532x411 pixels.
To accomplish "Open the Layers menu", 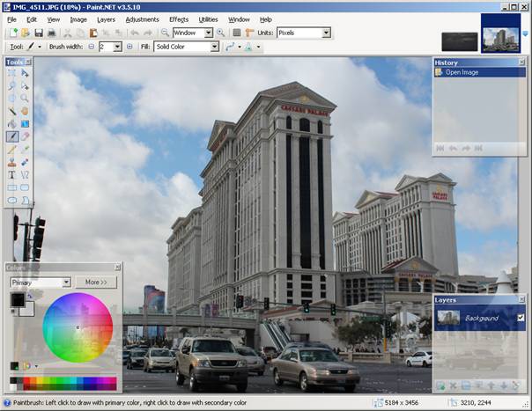I will click(106, 19).
